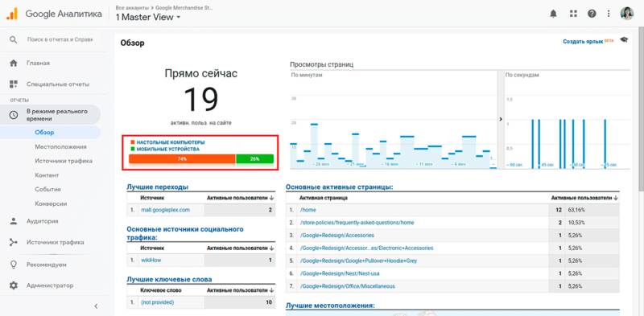Click the Лучшие переходы heading
Image resolution: width=644 pixels, height=316 pixels.
tap(157, 187)
